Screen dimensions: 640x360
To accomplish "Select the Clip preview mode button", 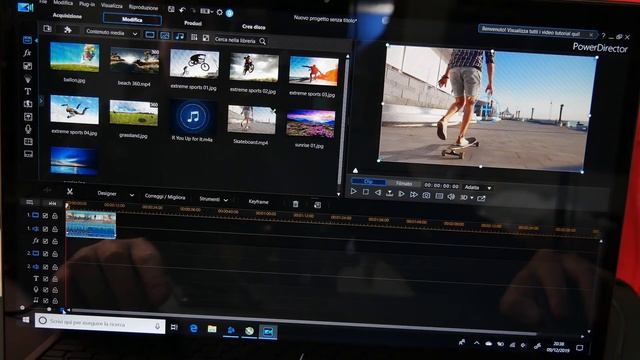I will [369, 181].
